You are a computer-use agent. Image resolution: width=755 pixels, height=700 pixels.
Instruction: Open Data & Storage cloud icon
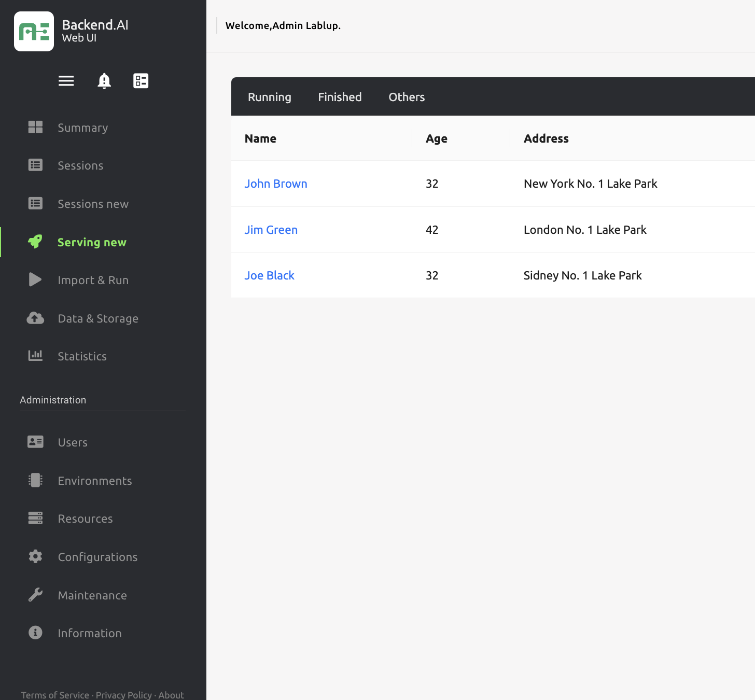coord(35,318)
